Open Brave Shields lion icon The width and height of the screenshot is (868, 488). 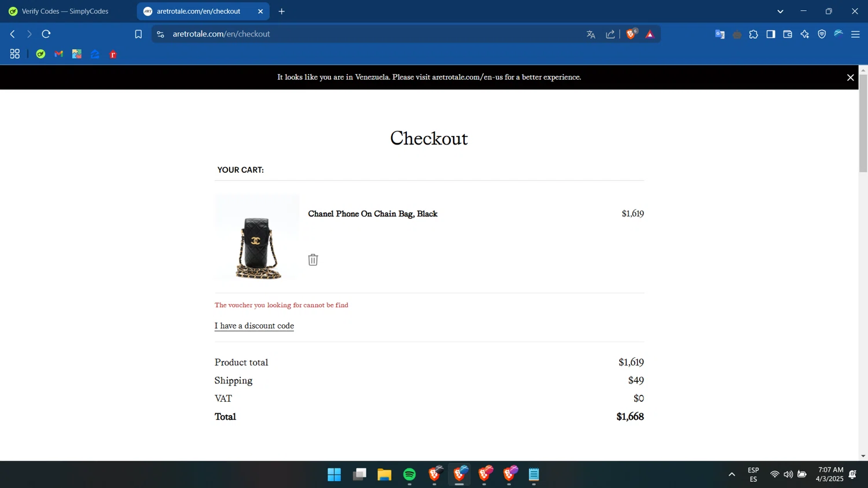(x=631, y=34)
